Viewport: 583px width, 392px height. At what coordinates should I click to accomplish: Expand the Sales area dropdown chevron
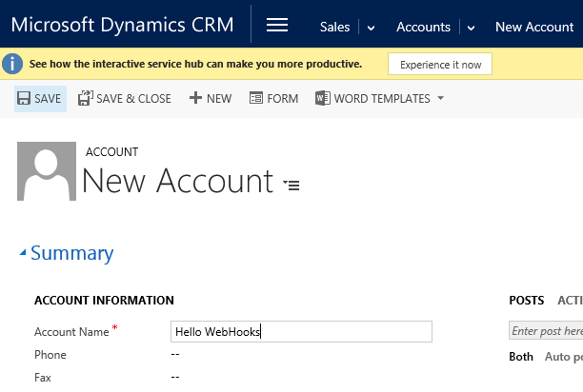coord(371,28)
